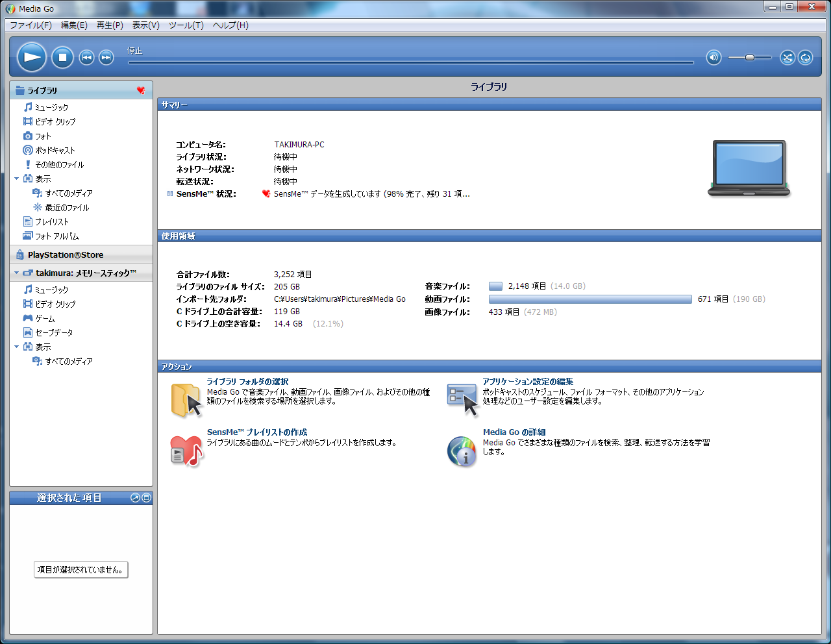Open PlayStation®Store
The height and width of the screenshot is (644, 831).
tap(81, 254)
